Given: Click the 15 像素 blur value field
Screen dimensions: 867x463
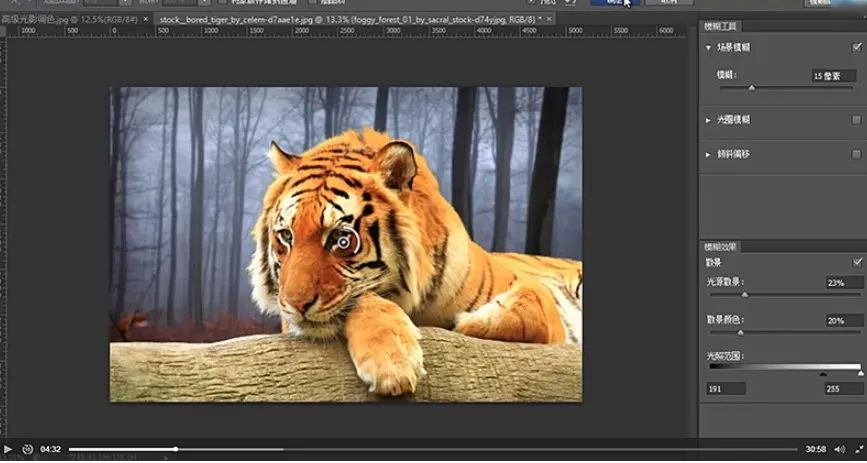Looking at the screenshot, I should (x=832, y=75).
